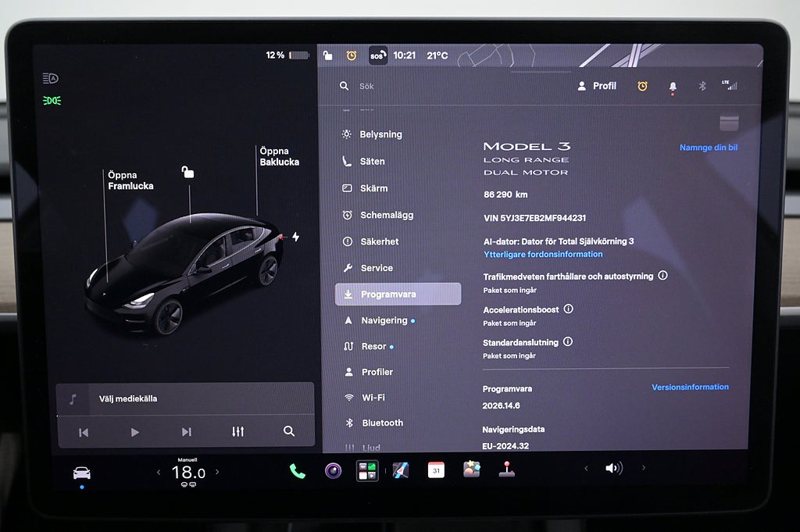Screen dimensions: 800x532
Task: Open the audio equalizer settings icon
Action: pyautogui.click(x=237, y=431)
